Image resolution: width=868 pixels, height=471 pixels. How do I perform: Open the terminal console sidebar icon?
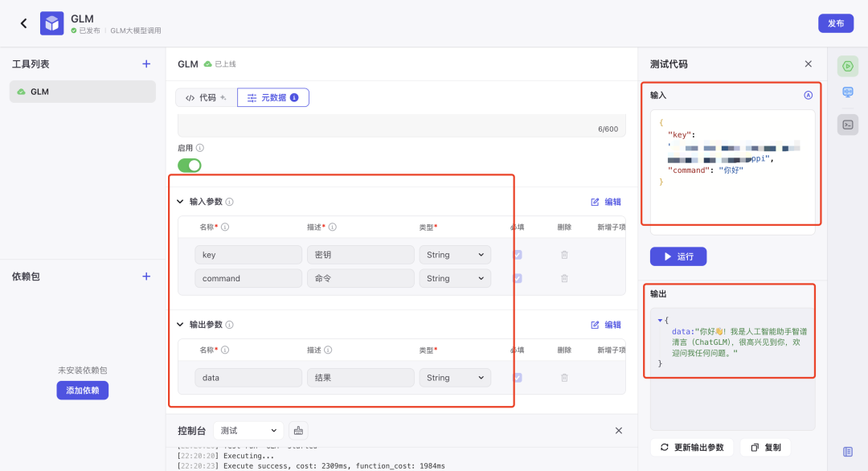(848, 125)
